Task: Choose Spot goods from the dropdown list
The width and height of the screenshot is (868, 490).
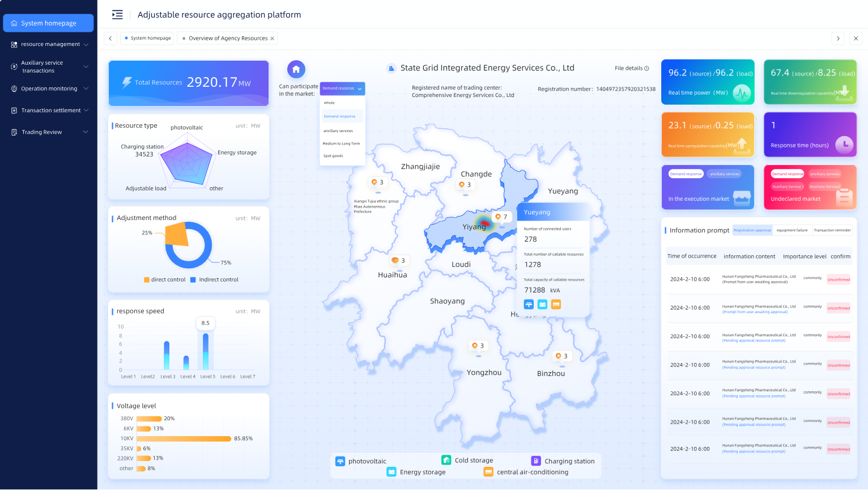Action: [333, 156]
